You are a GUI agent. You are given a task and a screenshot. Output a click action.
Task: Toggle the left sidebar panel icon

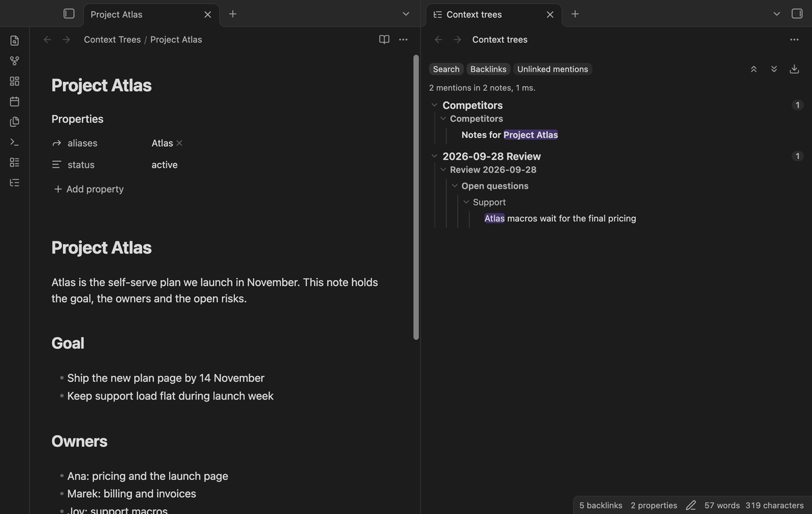click(x=69, y=14)
